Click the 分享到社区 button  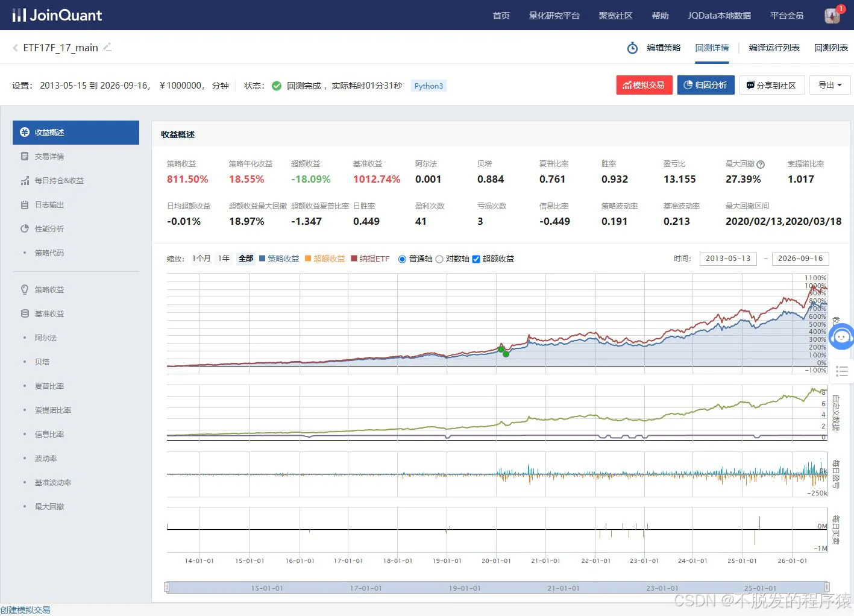click(772, 85)
